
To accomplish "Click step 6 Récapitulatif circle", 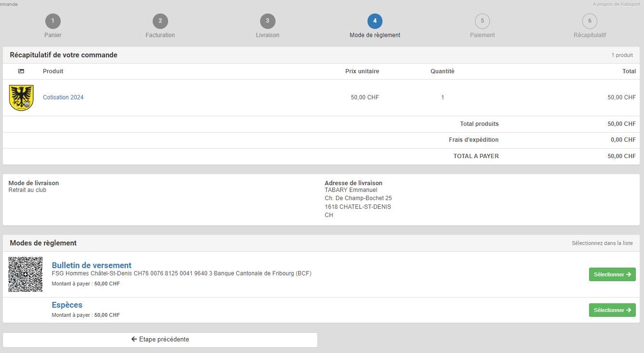I will (590, 21).
